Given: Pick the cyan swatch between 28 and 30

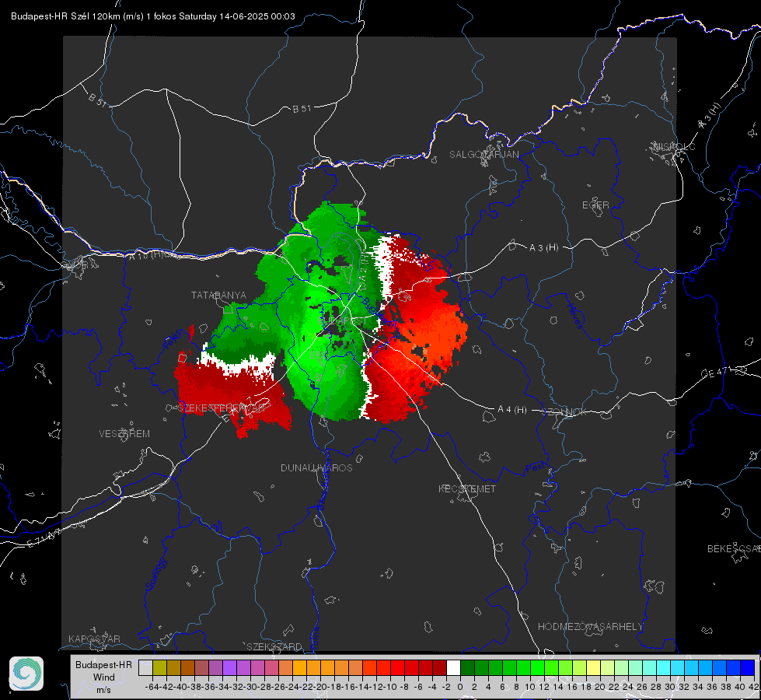Looking at the screenshot, I should 664,667.
